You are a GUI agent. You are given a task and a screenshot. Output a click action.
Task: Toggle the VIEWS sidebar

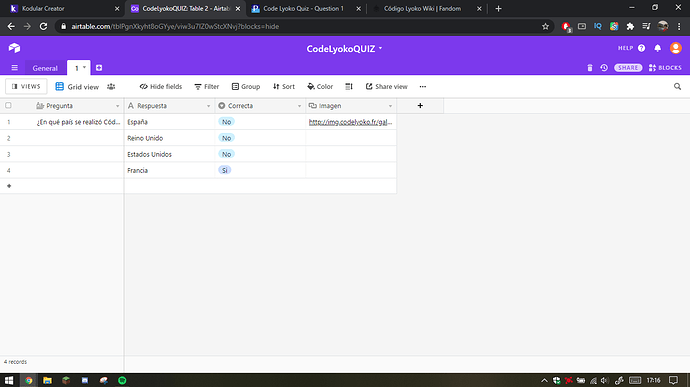click(x=26, y=86)
